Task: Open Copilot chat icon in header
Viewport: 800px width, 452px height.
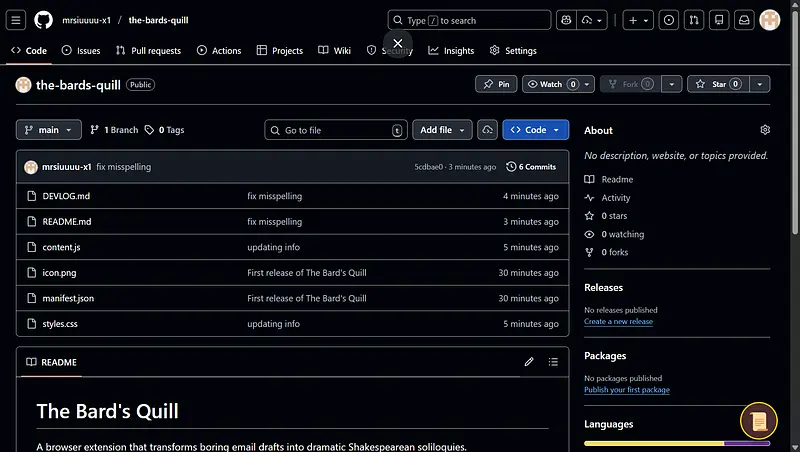Action: [x=566, y=20]
